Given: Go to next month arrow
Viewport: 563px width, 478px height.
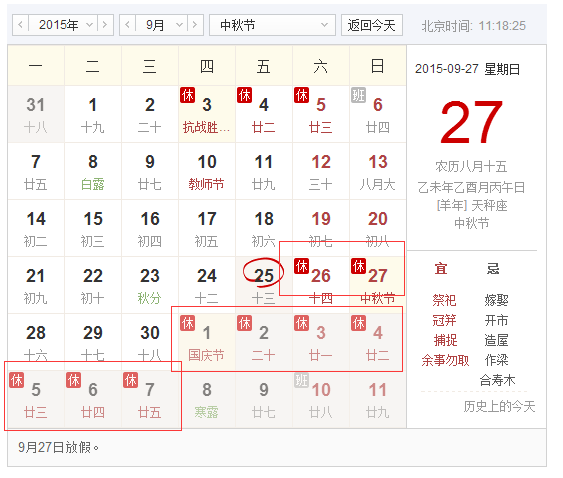Looking at the screenshot, I should click(195, 25).
